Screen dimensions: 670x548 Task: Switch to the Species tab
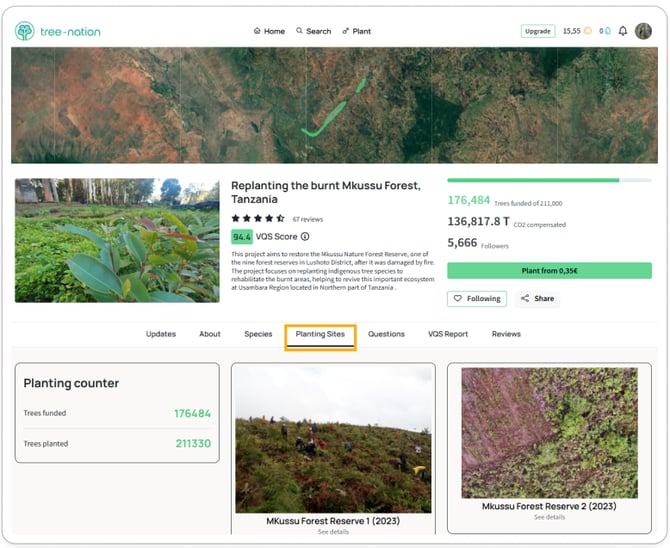[258, 334]
